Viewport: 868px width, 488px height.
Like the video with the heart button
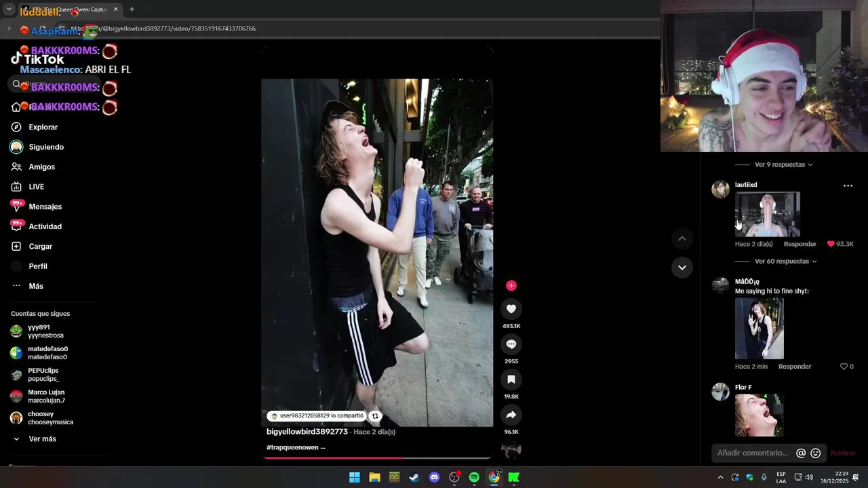pos(511,309)
